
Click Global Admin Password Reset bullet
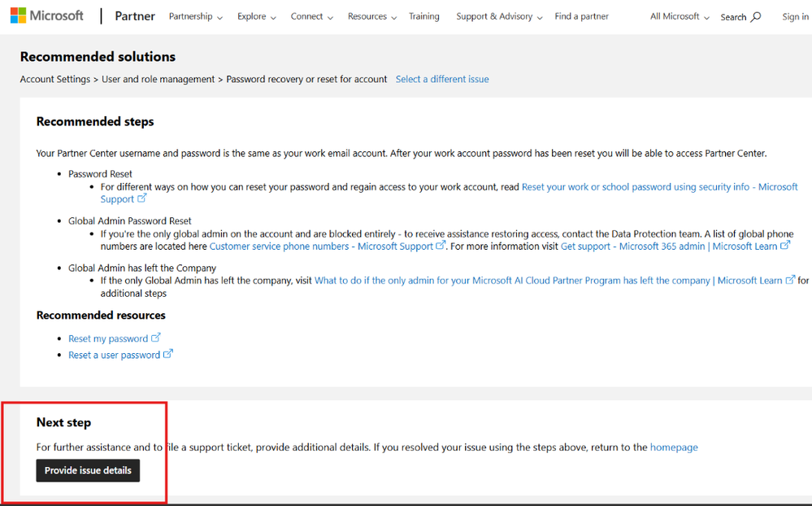click(x=130, y=220)
